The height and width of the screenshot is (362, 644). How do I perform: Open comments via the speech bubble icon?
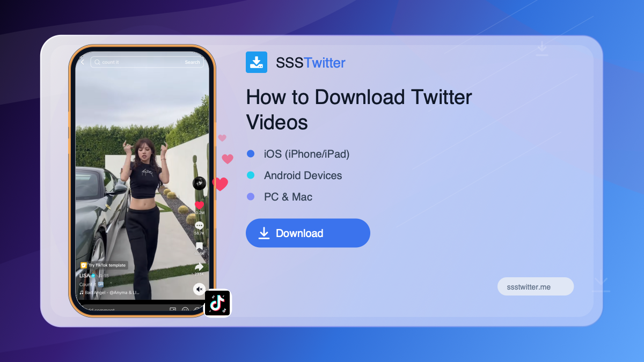click(x=199, y=226)
